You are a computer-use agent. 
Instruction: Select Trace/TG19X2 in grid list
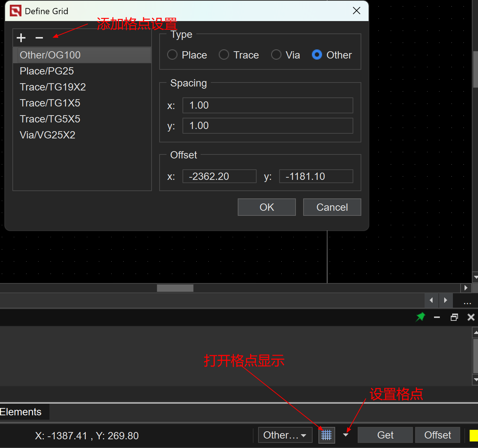53,87
